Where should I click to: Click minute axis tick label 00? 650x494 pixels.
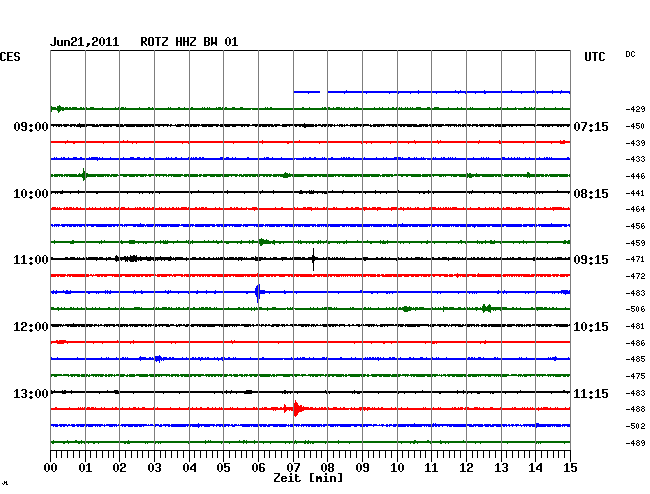pos(50,468)
